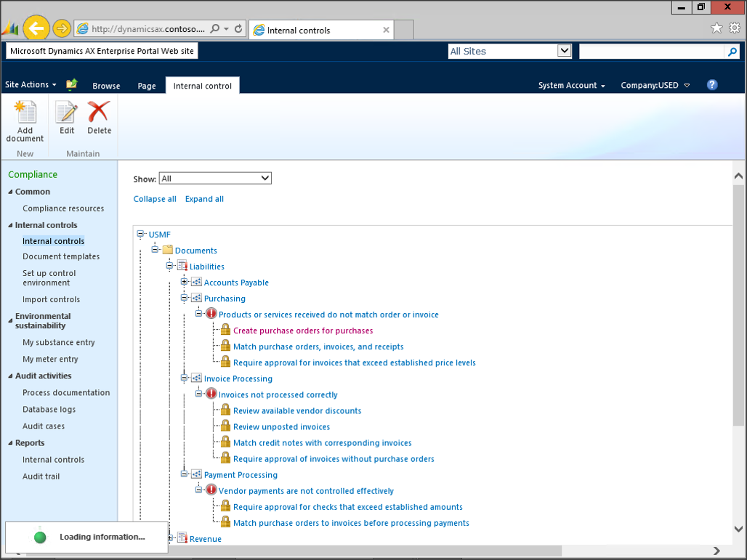The height and width of the screenshot is (560, 747).
Task: Click the vertical scrollbar down arrow
Action: pyautogui.click(x=738, y=529)
